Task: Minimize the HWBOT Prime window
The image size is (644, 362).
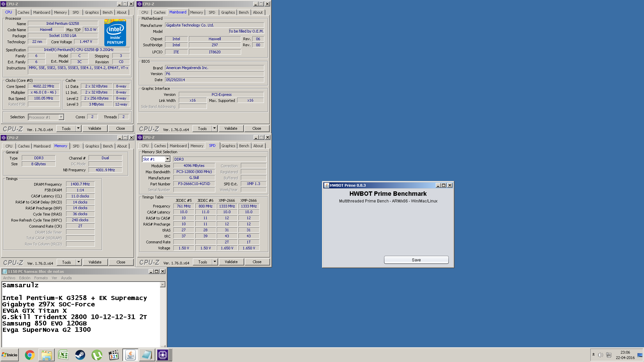Action: coord(438,185)
